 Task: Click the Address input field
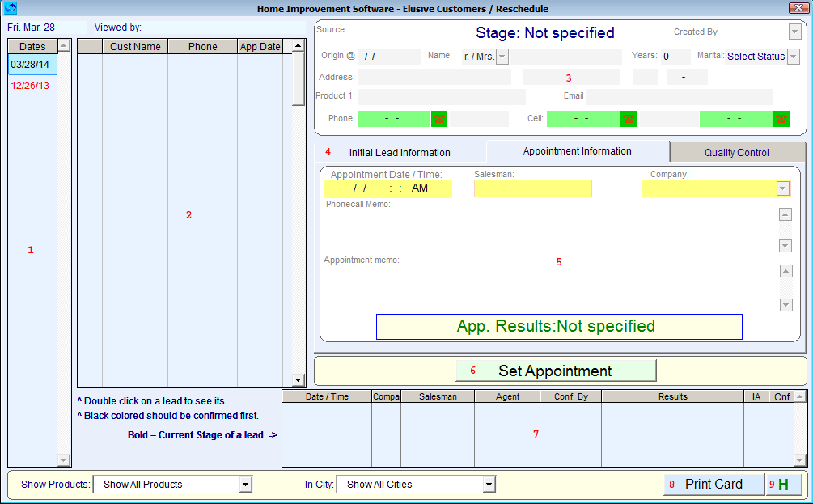[x=434, y=78]
